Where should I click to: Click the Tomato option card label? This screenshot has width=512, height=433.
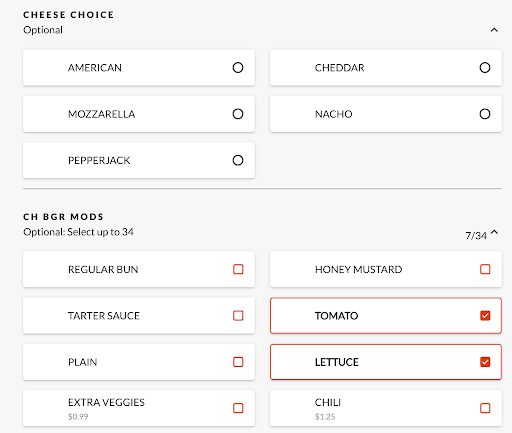coord(336,316)
